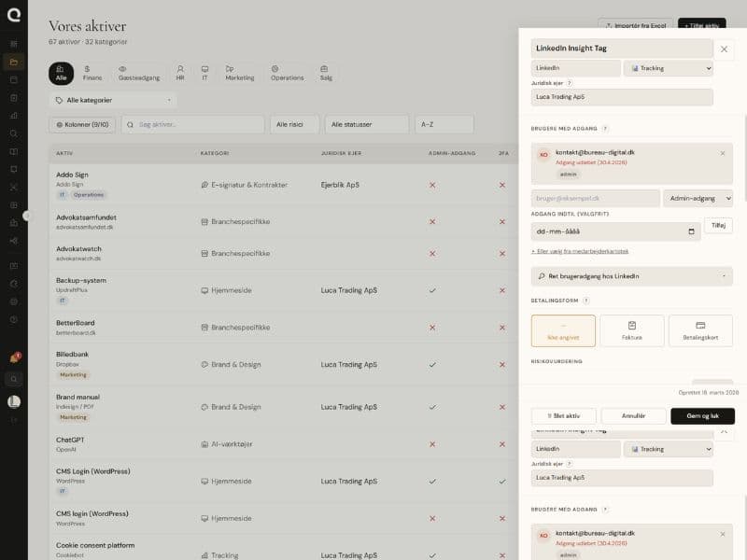Open the Admin-adgang access level dropdown
Image resolution: width=747 pixels, height=560 pixels.
(x=698, y=198)
